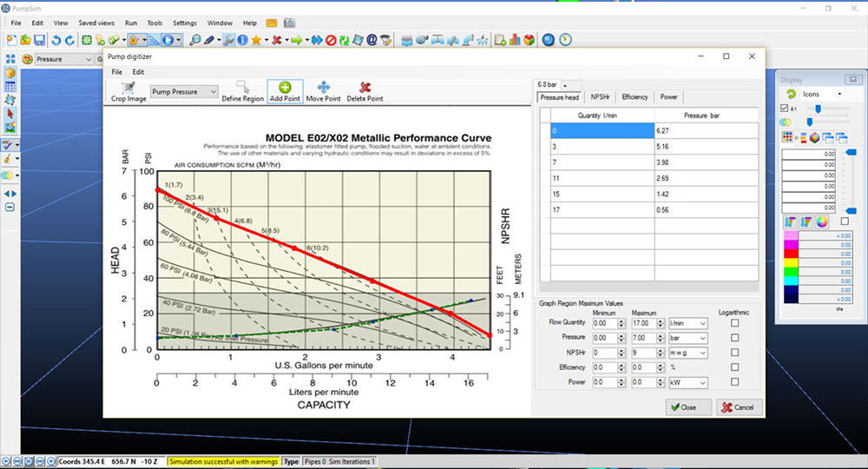The image size is (868, 469).
Task: Open the Pump Pressure dropdown
Action: [x=184, y=91]
